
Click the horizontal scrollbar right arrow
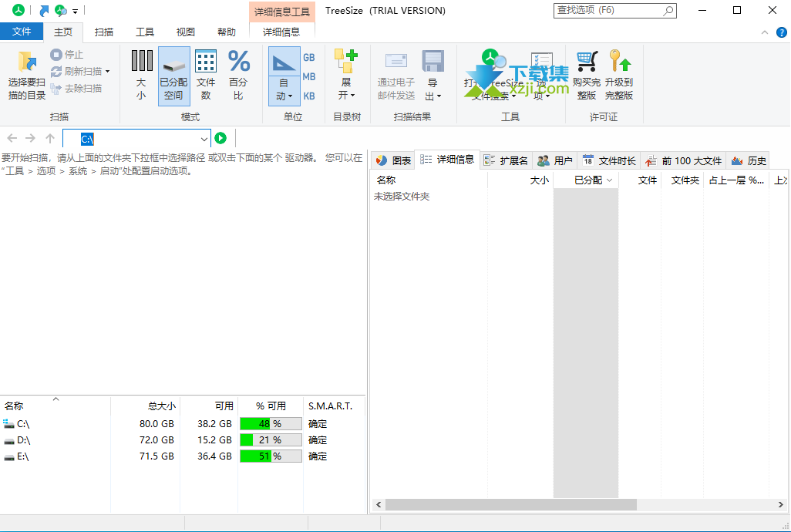point(780,505)
